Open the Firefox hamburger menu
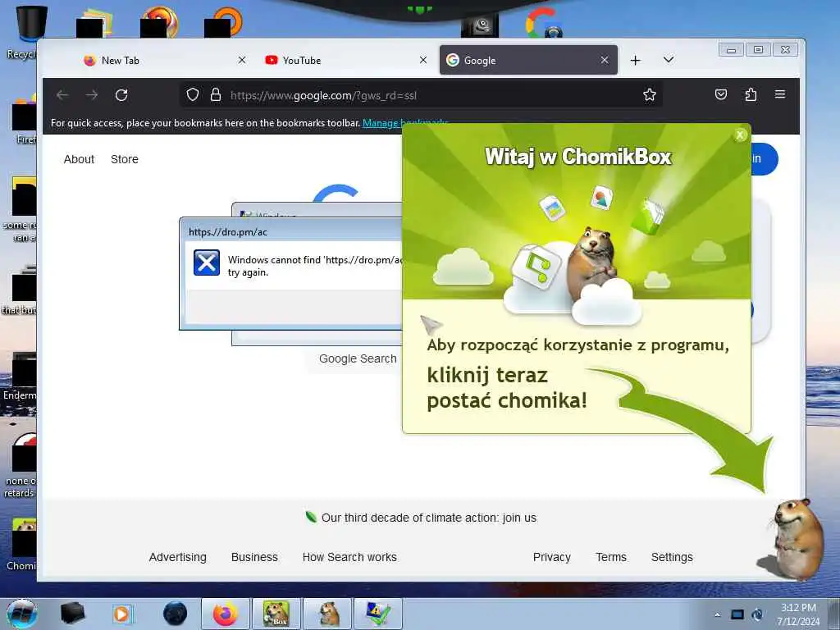Image resolution: width=840 pixels, height=630 pixels. (x=780, y=95)
